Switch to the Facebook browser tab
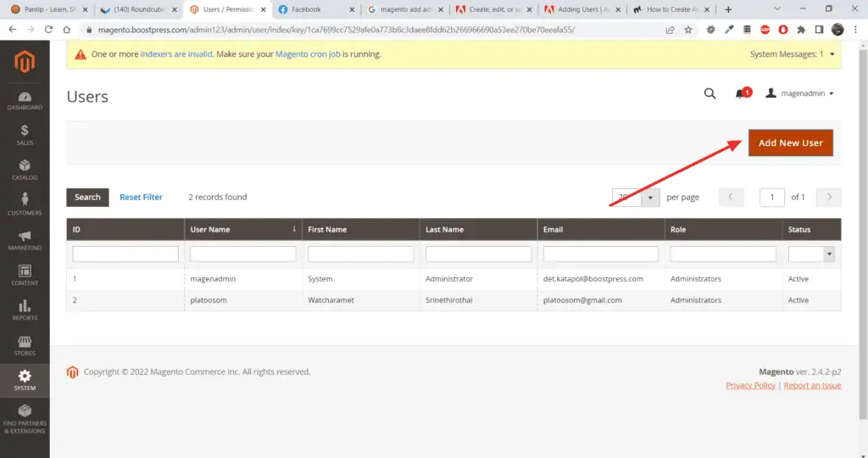868x458 pixels. coord(316,9)
